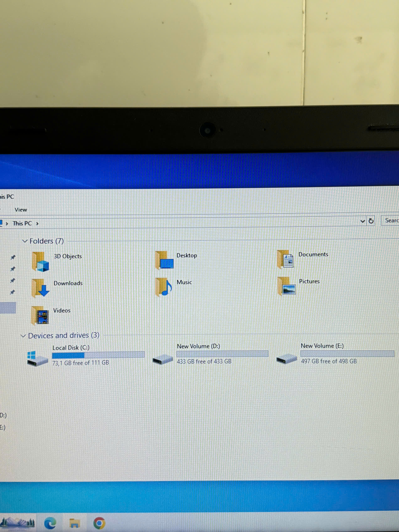Select the Videos label
This screenshot has width=399, height=532.
[62, 310]
